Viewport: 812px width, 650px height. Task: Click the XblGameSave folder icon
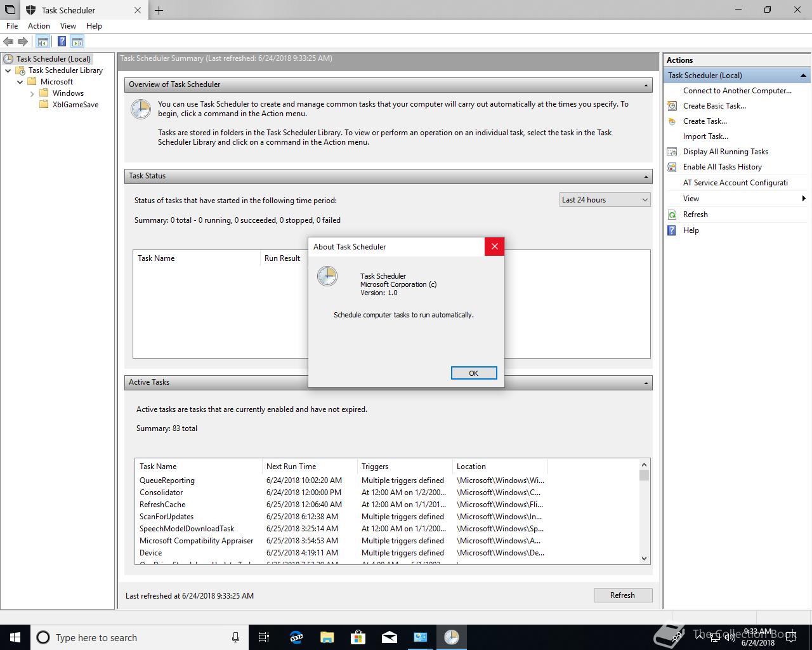(44, 105)
